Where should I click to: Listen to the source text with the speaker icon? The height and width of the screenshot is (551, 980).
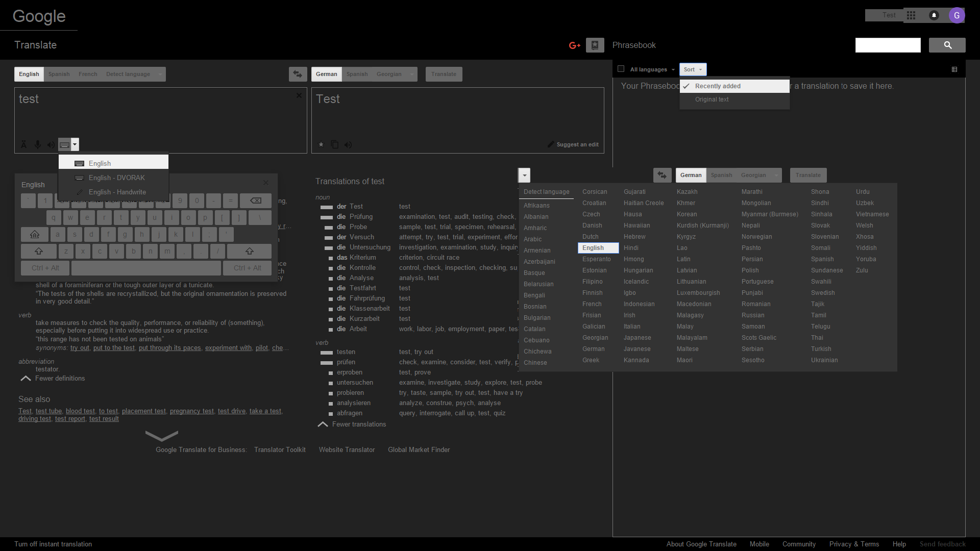click(x=51, y=145)
